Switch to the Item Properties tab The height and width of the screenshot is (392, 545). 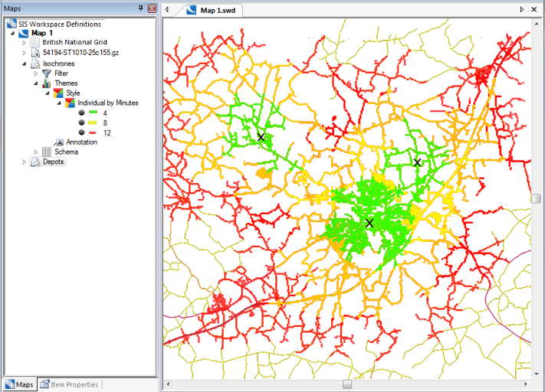click(x=70, y=384)
